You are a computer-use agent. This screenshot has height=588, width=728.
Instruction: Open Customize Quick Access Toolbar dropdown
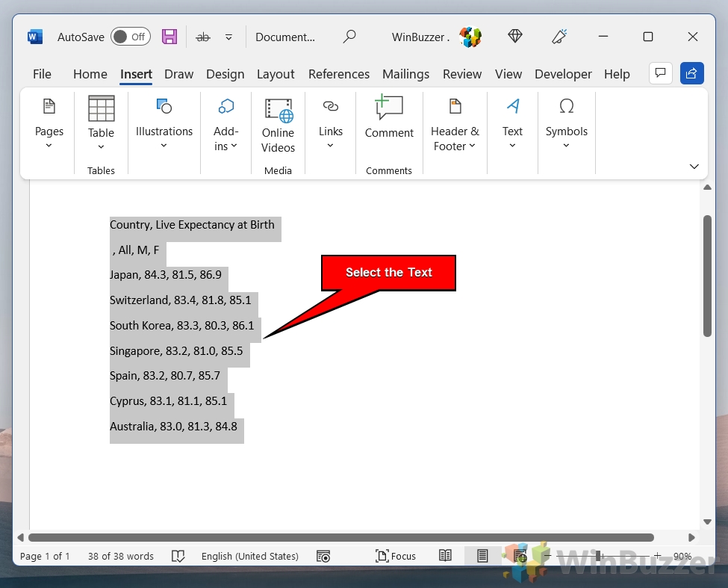point(229,37)
